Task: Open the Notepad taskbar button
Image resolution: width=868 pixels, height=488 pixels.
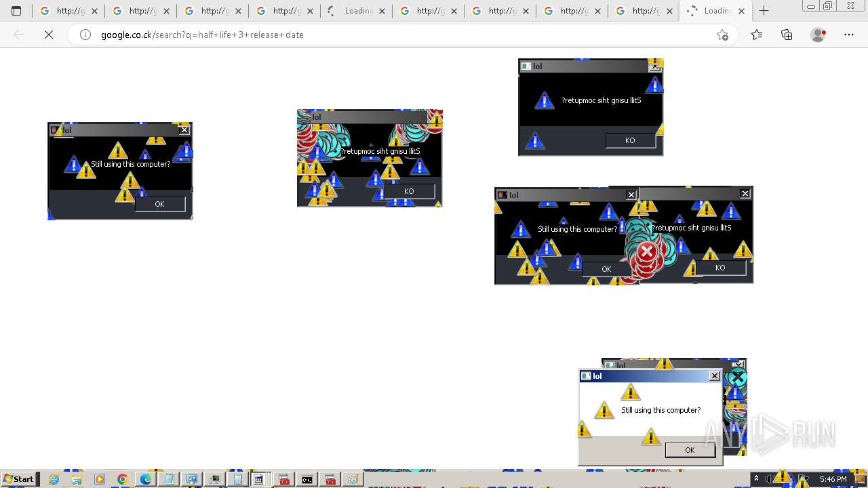Action: [x=169, y=479]
